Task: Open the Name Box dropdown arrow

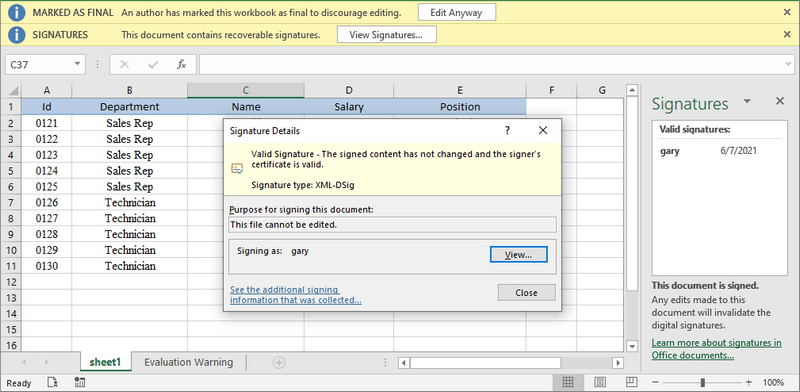Action: (78, 64)
